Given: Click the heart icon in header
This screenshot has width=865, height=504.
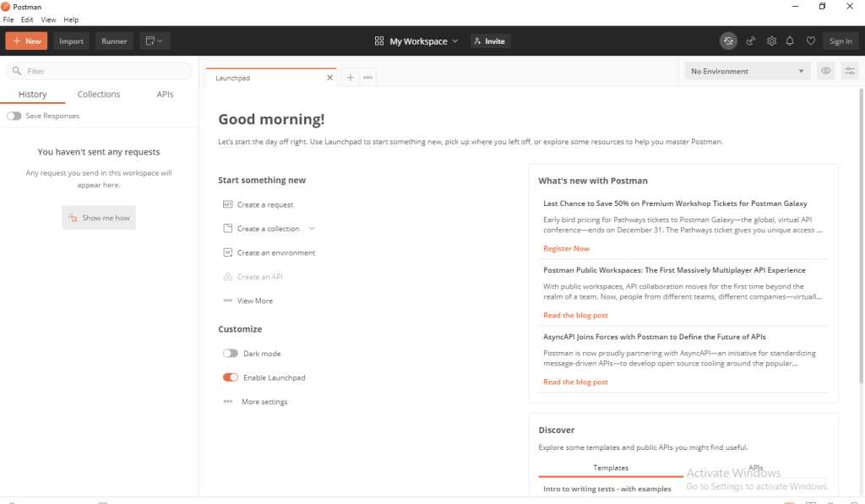Looking at the screenshot, I should (x=810, y=41).
